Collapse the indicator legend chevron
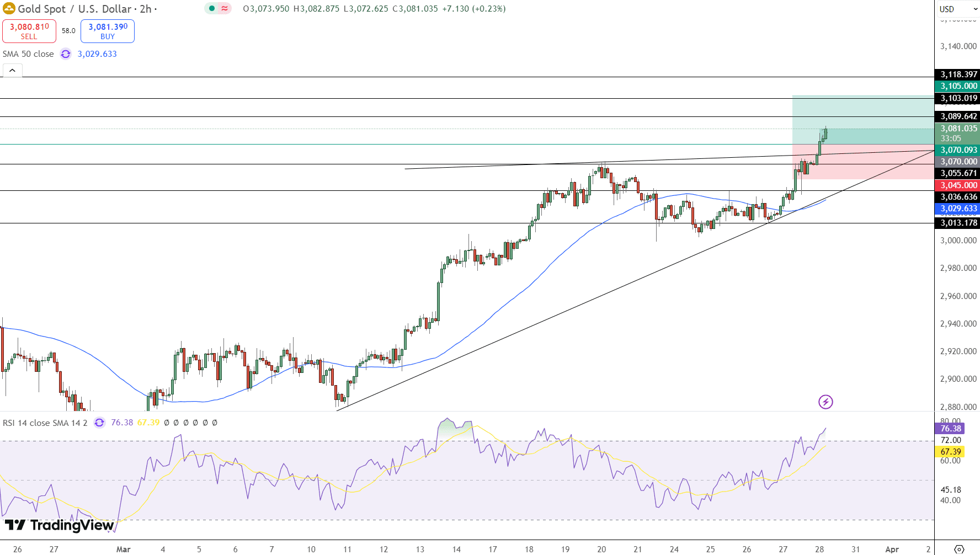This screenshot has height=555, width=980. click(13, 71)
